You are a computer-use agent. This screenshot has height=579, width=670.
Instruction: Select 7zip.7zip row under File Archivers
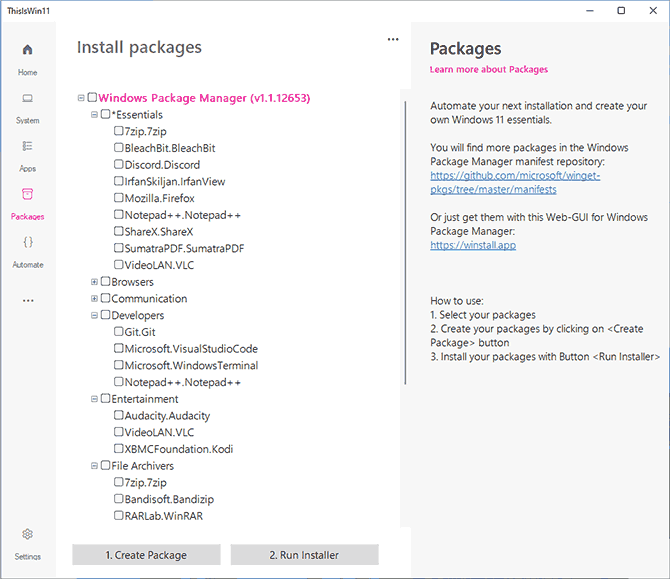145,482
